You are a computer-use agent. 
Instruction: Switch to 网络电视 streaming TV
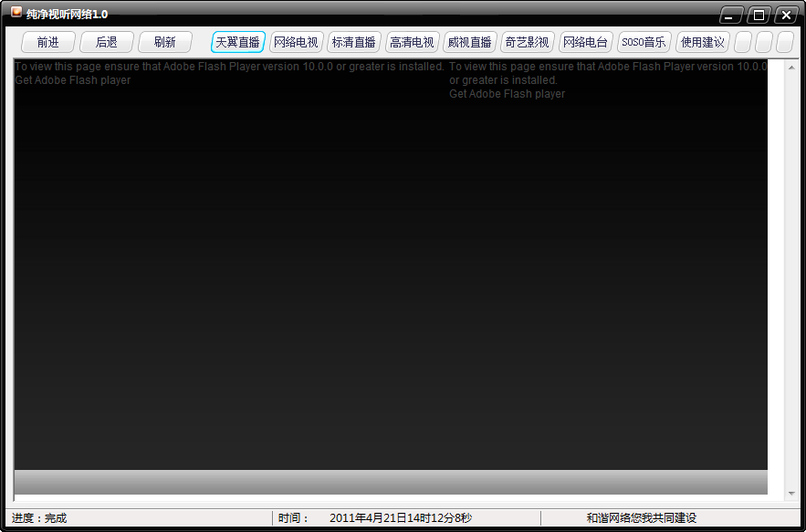296,41
